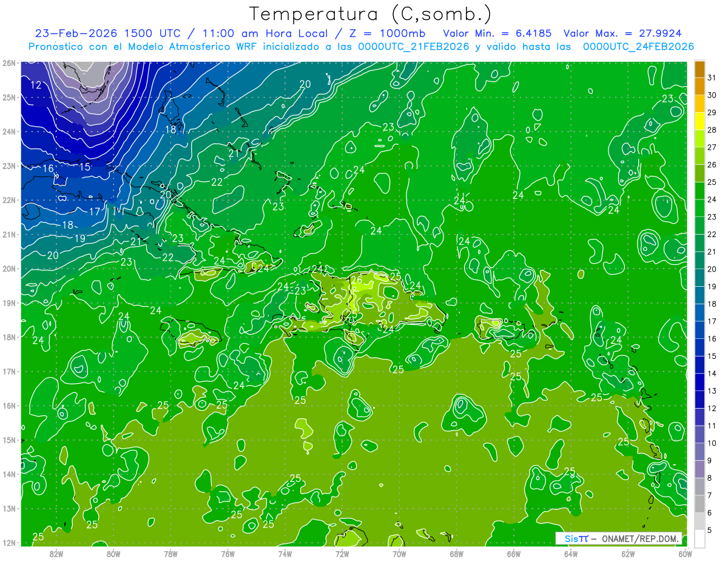The width and height of the screenshot is (728, 562).
Task: Click the legend value 31
Action: point(712,78)
